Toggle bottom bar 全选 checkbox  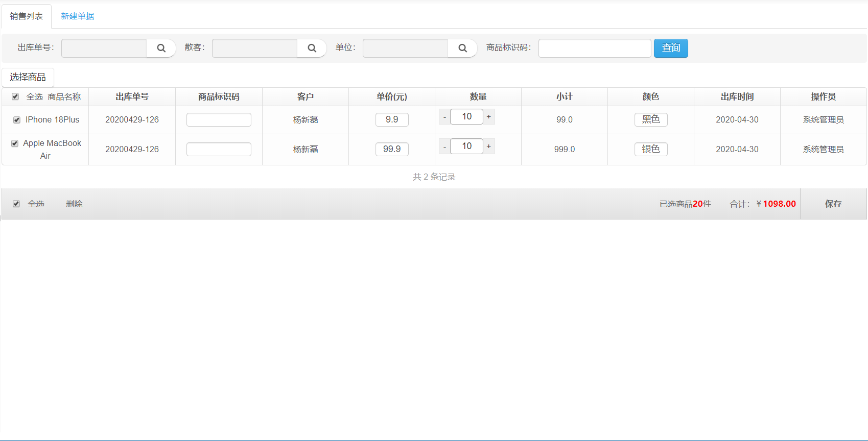(x=16, y=204)
